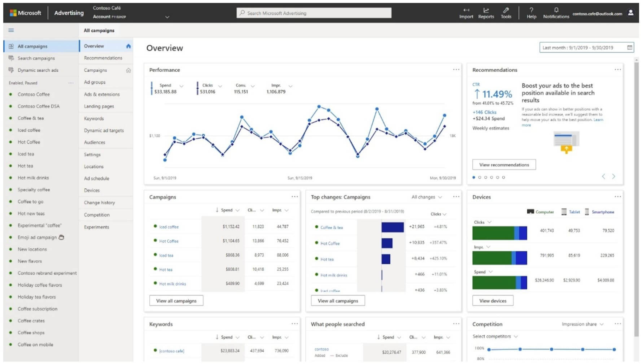
Task: Select Contoso Coffee DSA campaign in sidebar
Action: pyautogui.click(x=39, y=106)
